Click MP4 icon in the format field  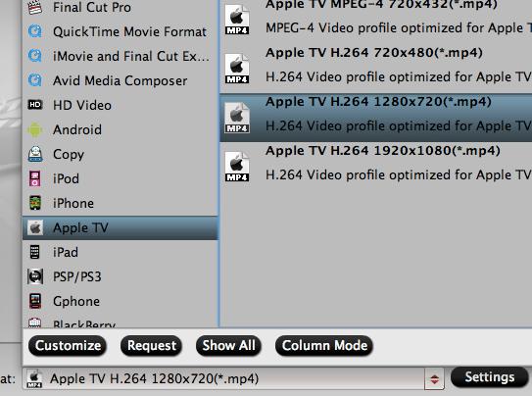point(34,378)
